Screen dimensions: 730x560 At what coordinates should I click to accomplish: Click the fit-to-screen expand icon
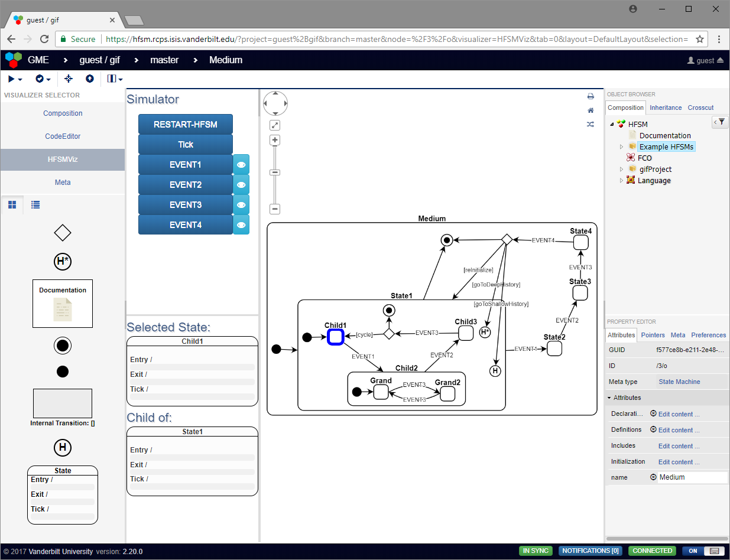coord(275,125)
